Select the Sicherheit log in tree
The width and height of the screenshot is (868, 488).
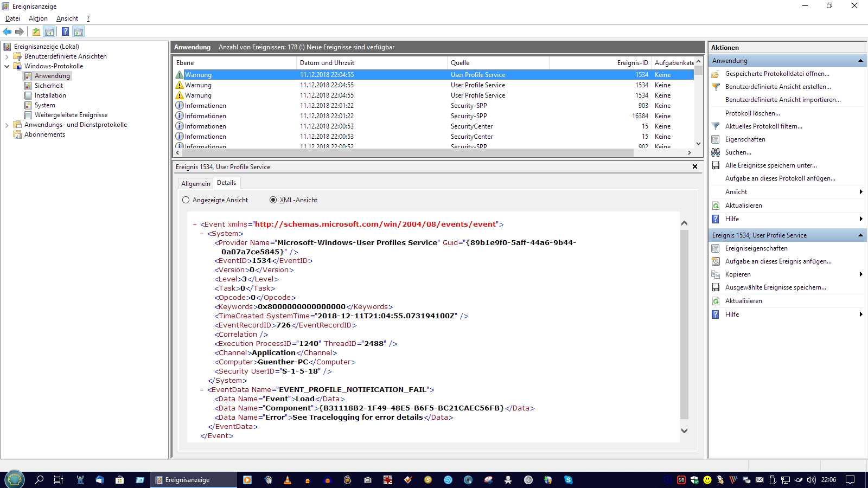(x=49, y=86)
